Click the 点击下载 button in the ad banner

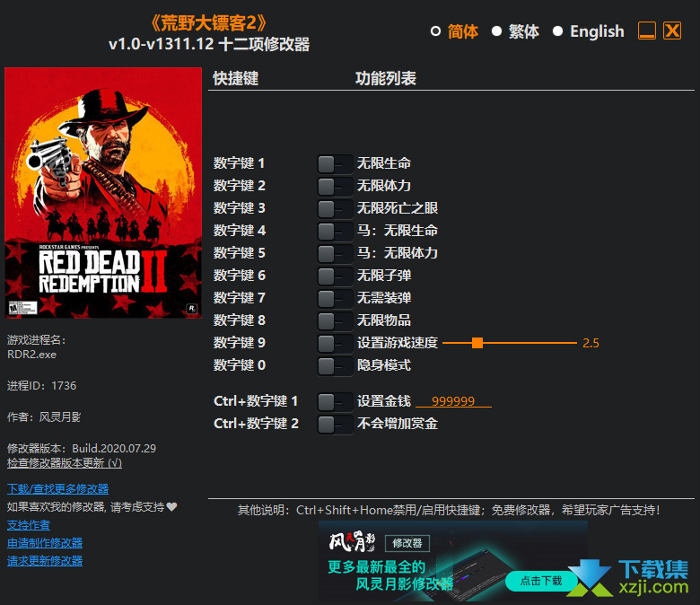click(x=540, y=581)
